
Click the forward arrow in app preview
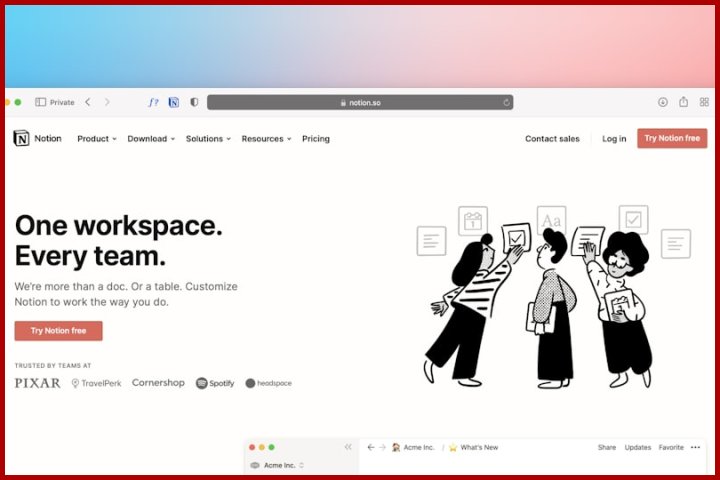click(x=382, y=447)
